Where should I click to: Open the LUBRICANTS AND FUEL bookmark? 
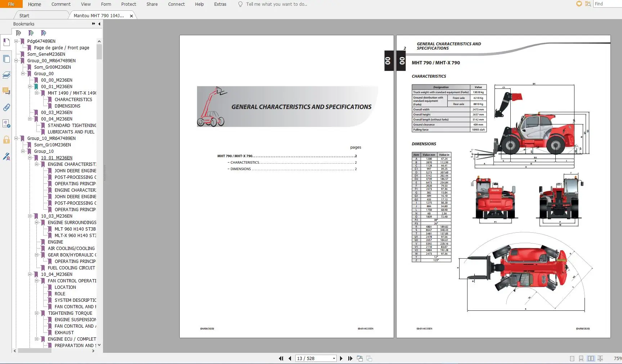pyautogui.click(x=71, y=132)
